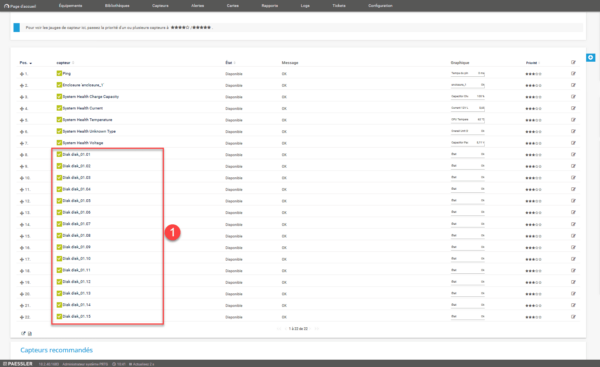600x367 pixels.
Task: Set priority stars for System Health Voltage
Action: click(x=533, y=143)
